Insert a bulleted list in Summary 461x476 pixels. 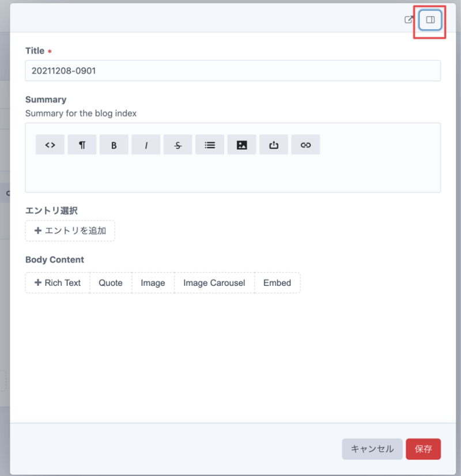click(210, 145)
